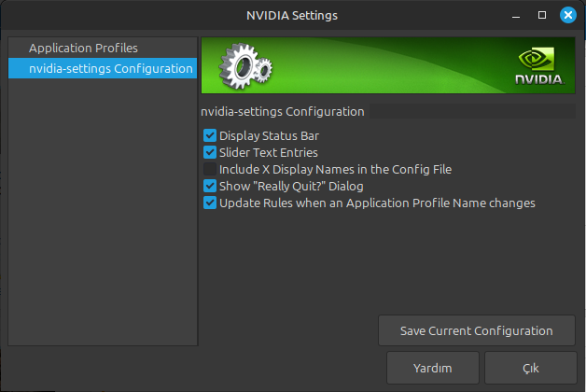Click the nvidia-settings Configuration section heading
Viewport: 586px width, 392px height.
(283, 111)
